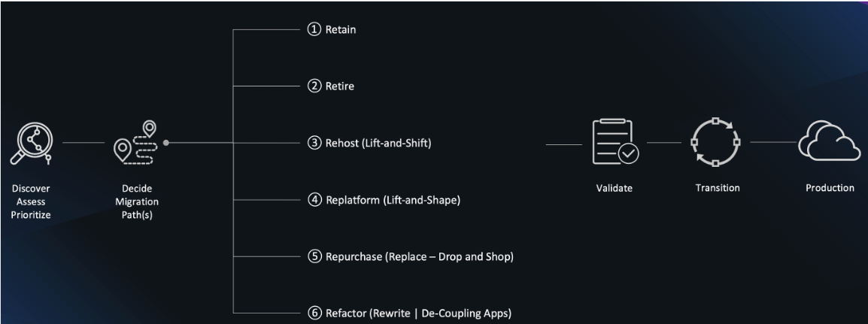868x324 pixels.
Task: Click Repurchase (Replace – Drop and Shop)
Action: point(419,256)
